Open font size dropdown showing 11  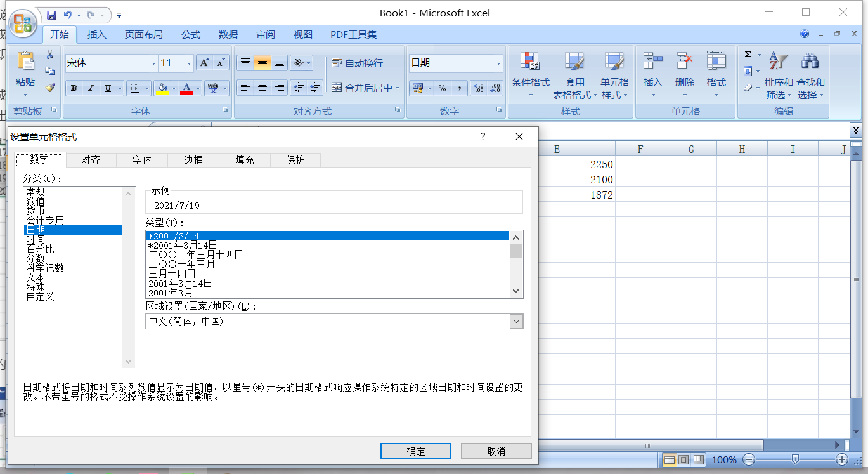pos(190,63)
